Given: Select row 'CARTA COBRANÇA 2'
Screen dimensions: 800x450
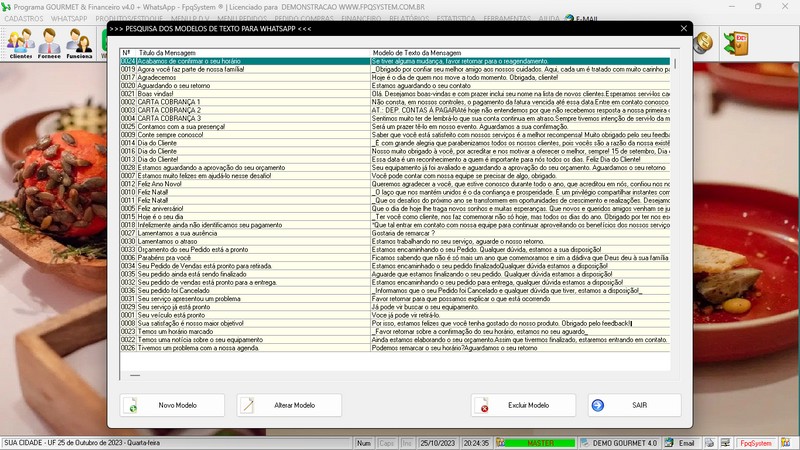Looking at the screenshot, I should point(395,110).
